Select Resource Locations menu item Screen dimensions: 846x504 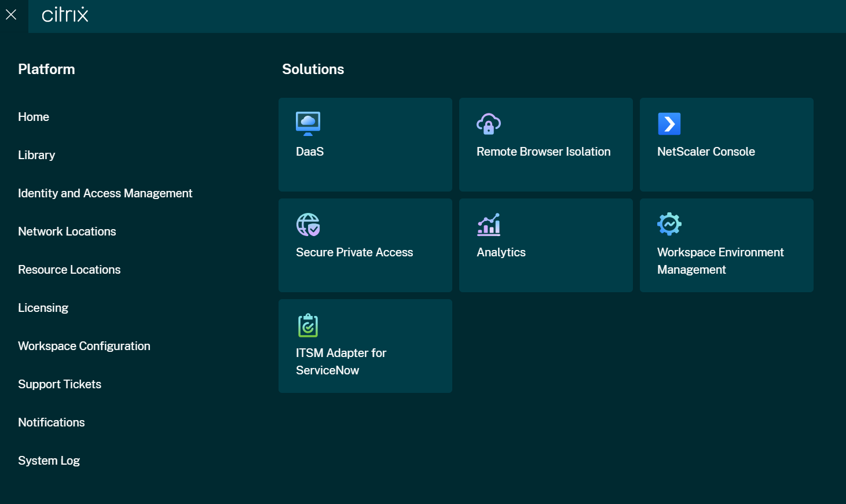69,270
